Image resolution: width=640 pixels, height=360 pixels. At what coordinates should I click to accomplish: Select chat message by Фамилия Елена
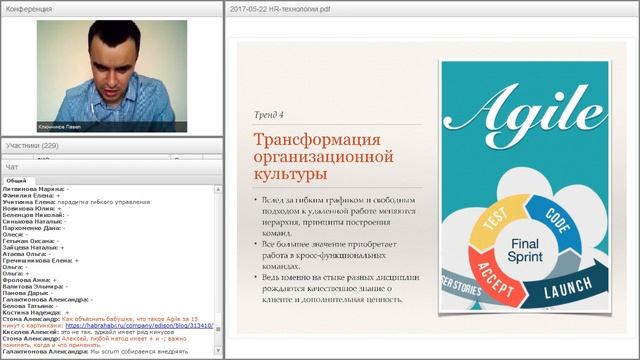[x=31, y=196]
